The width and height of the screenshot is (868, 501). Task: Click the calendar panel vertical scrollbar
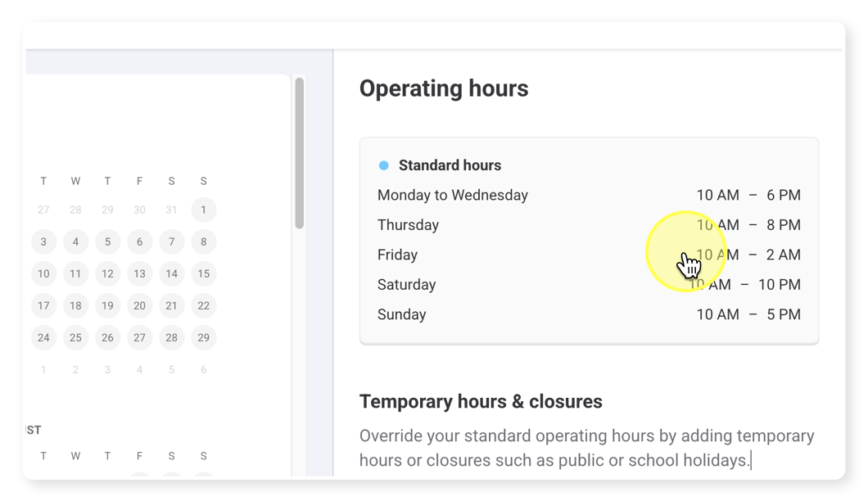pos(300,153)
